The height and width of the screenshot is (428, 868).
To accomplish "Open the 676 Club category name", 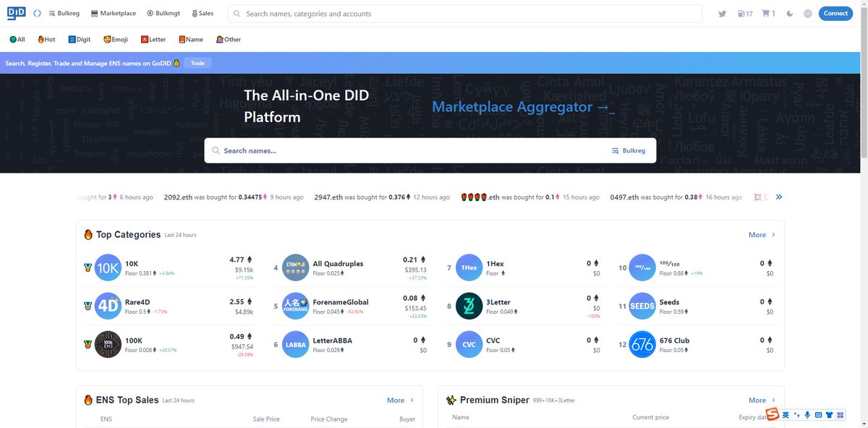I will pyautogui.click(x=675, y=341).
